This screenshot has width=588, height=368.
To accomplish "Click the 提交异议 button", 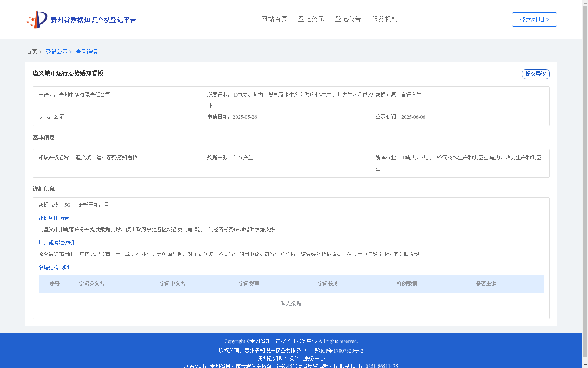I will tap(536, 74).
